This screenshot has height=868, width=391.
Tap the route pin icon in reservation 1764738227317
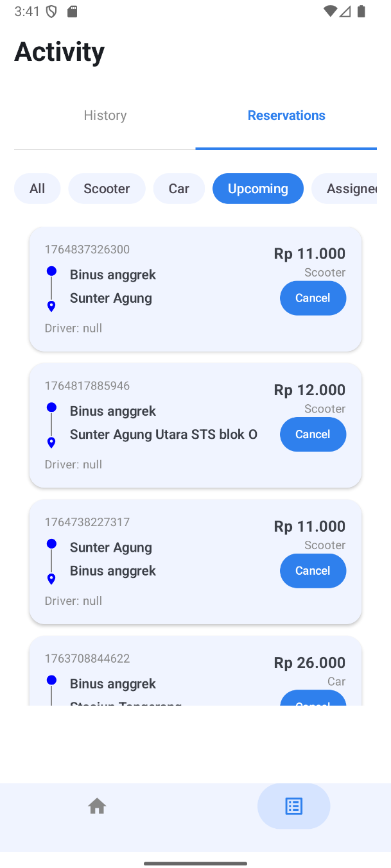pos(51,579)
